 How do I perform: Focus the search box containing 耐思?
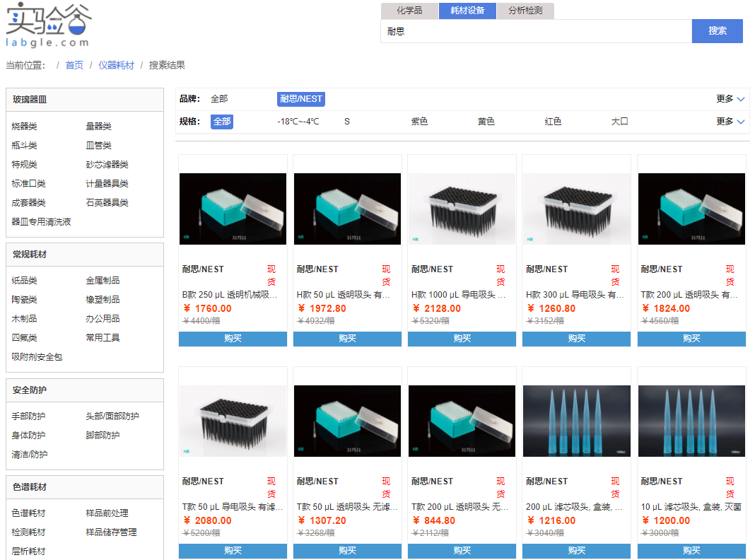[537, 31]
